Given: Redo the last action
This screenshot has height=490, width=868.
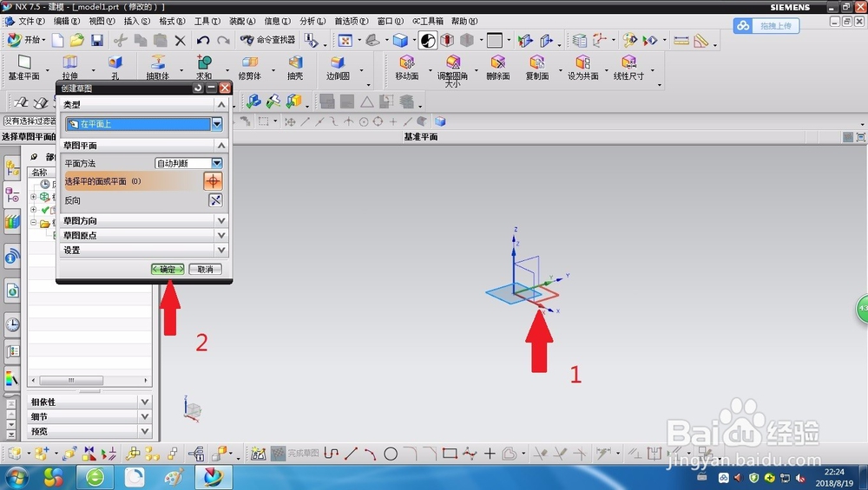Looking at the screenshot, I should [x=223, y=41].
